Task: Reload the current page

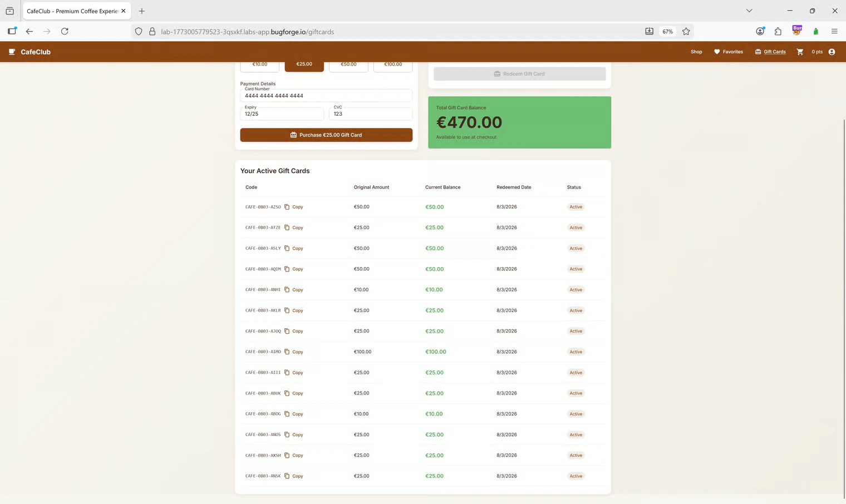Action: pyautogui.click(x=65, y=32)
